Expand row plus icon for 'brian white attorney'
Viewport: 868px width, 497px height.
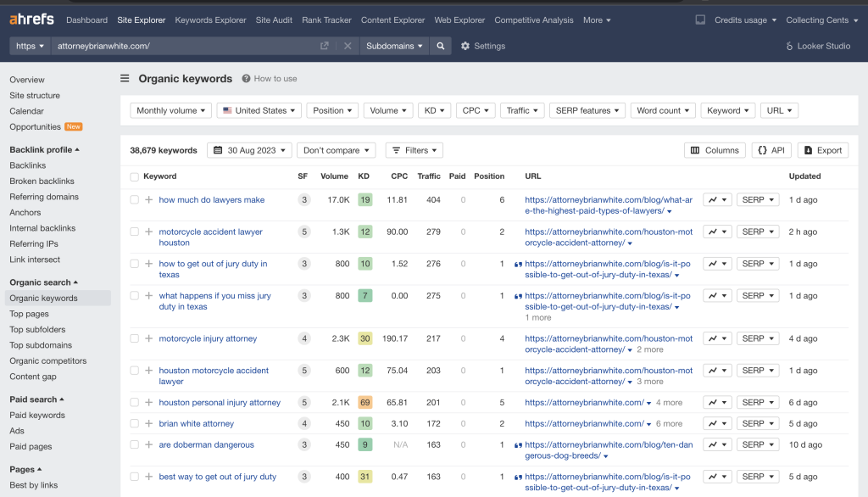click(x=149, y=423)
